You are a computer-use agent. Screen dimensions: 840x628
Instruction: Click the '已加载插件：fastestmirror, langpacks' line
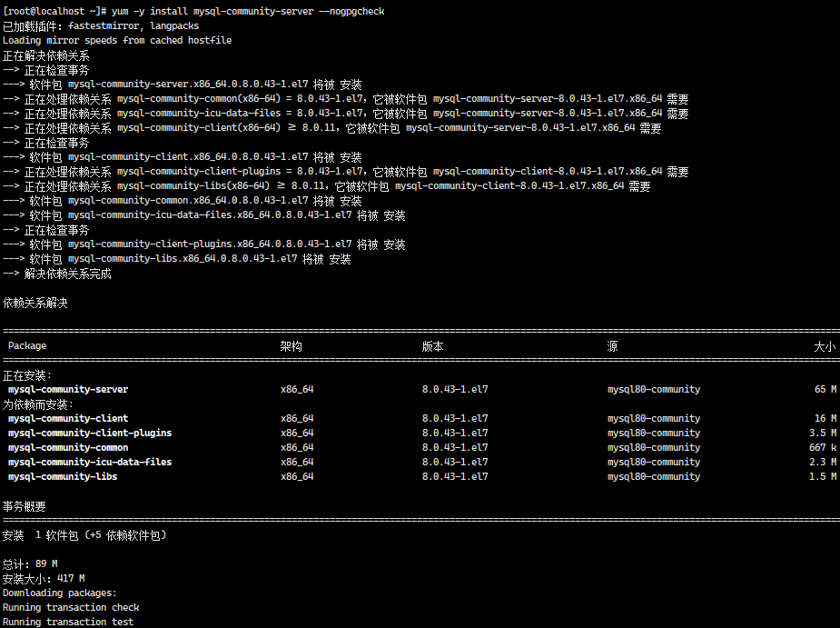[x=101, y=25]
